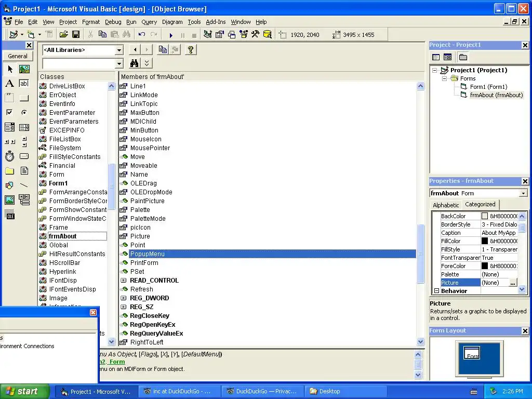Open the File menu
532x399 pixels.
[19, 22]
